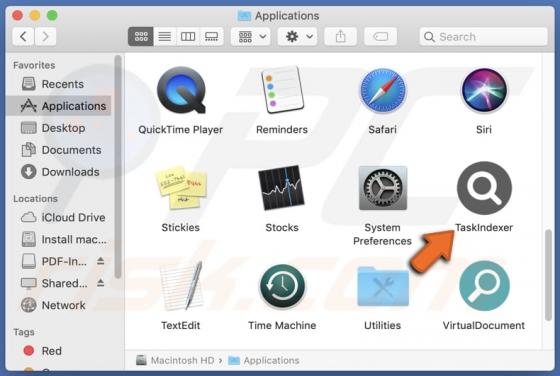Click the sidebar vertical scrollbar

tap(118, 166)
